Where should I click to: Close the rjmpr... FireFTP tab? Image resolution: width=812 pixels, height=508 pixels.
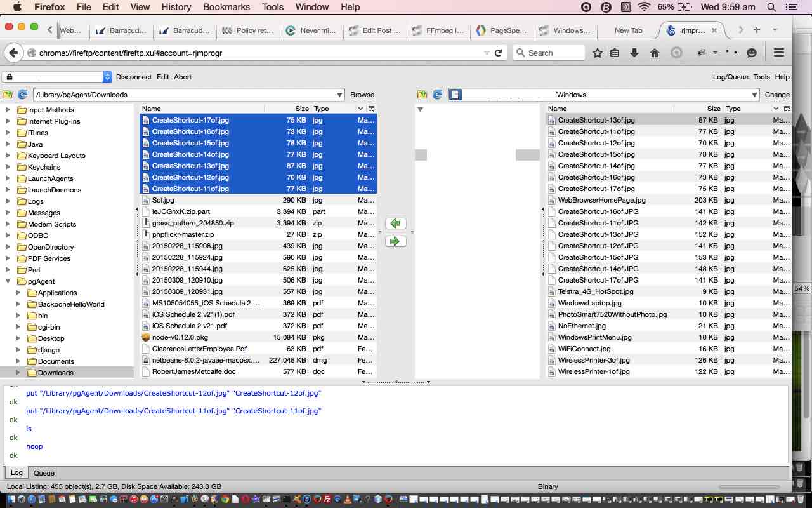point(714,30)
